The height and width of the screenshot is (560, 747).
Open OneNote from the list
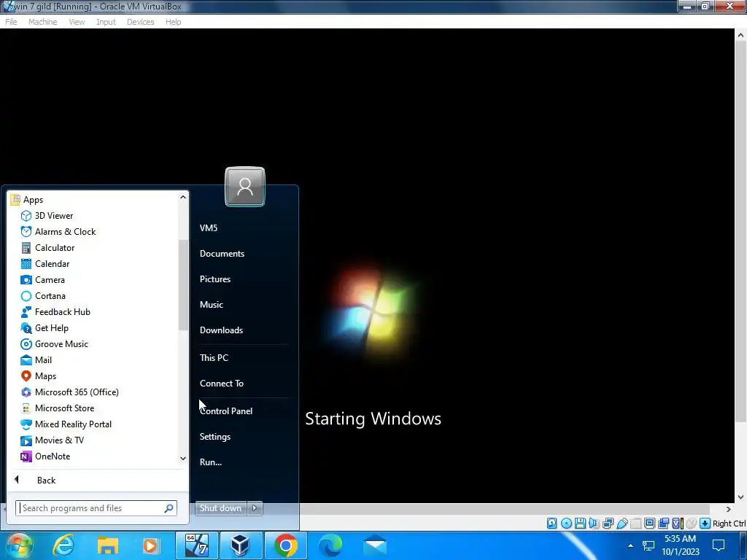[45, 456]
